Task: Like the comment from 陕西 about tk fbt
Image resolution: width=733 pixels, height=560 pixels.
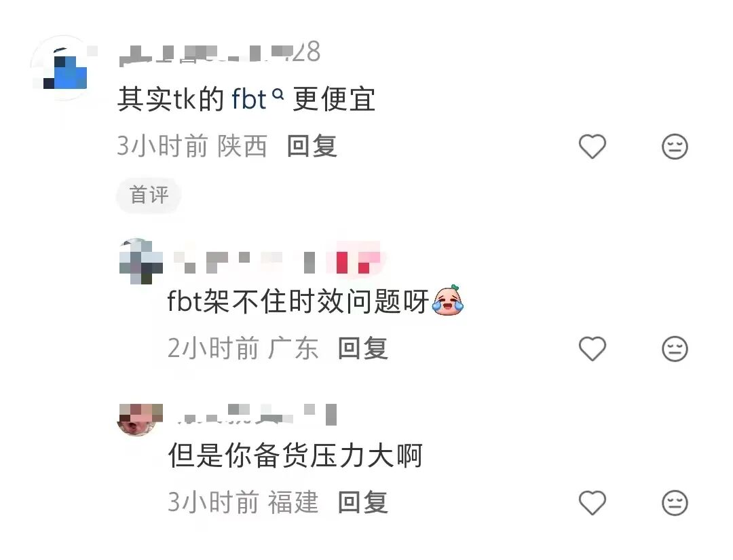Action: point(593,147)
